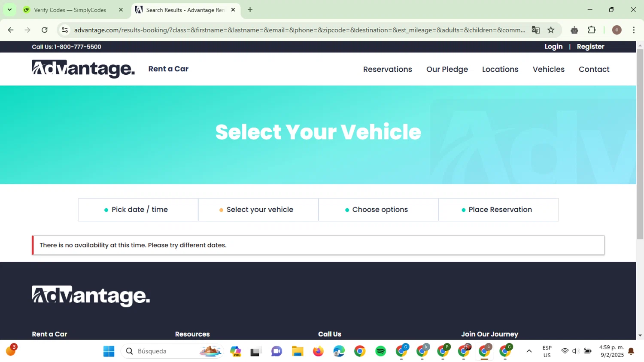Image resolution: width=644 pixels, height=362 pixels.
Task: Open the notification bell icon
Action: [x=631, y=351]
